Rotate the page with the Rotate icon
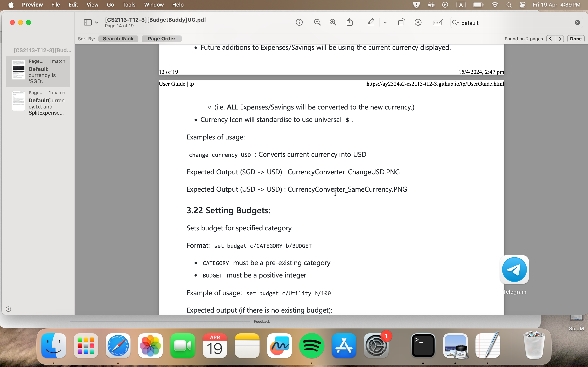Screen dimensions: 588x367 tap(401, 22)
